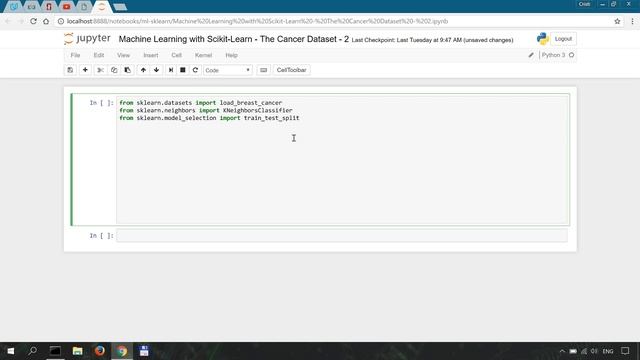This screenshot has width=640, height=360.
Task: Open the Windows Start menu
Action: pos(11,351)
